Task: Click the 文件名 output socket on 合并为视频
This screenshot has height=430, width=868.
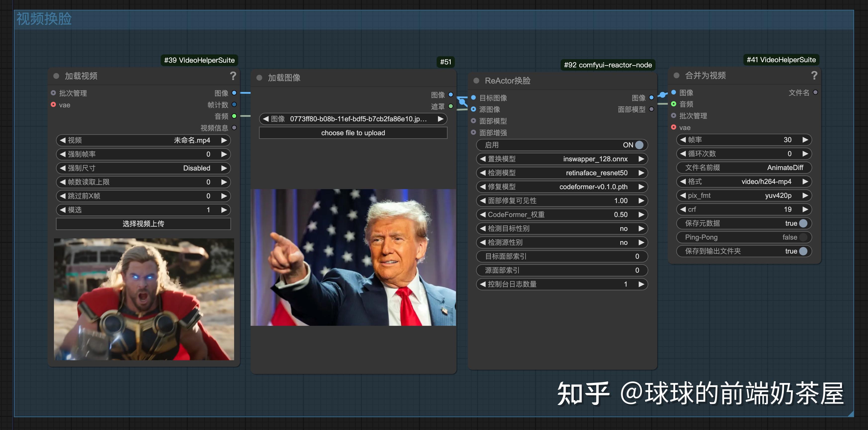Action: (816, 92)
